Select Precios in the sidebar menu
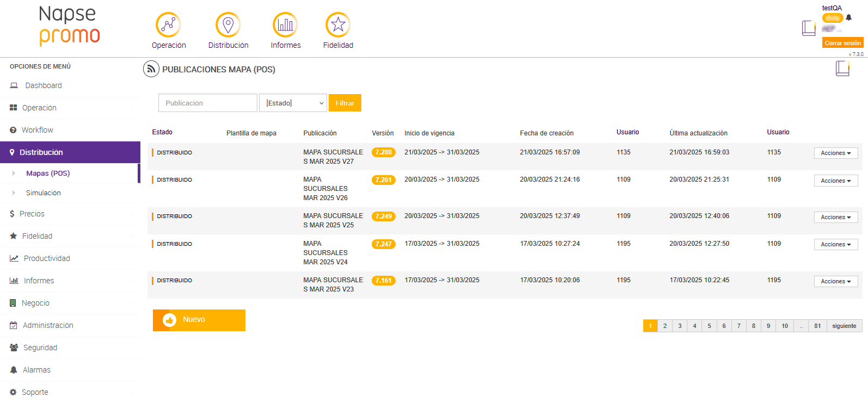Image resolution: width=868 pixels, height=403 pixels. (x=32, y=214)
